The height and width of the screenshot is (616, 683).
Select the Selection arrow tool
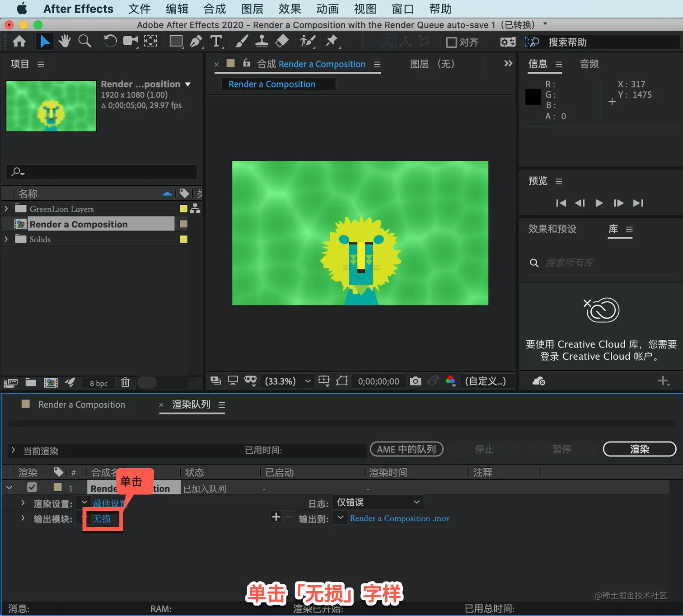45,42
